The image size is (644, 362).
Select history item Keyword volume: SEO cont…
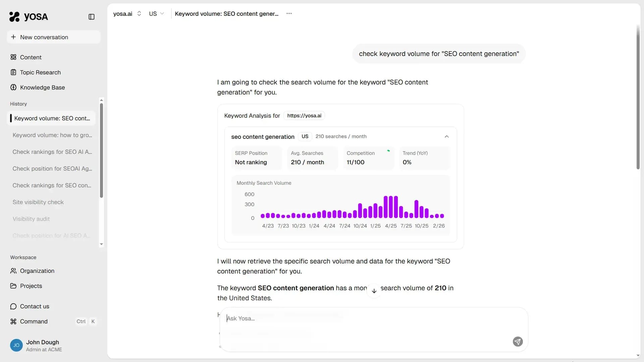click(x=51, y=118)
